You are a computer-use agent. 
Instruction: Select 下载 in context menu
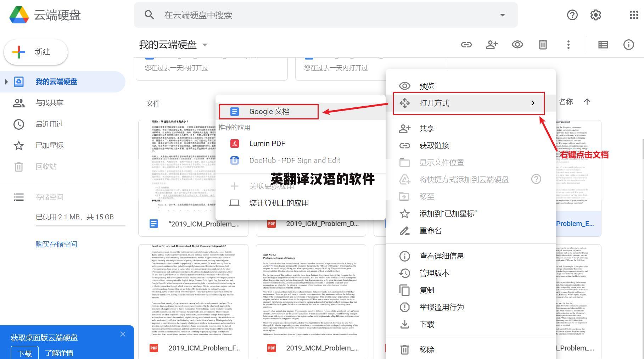[471, 324]
